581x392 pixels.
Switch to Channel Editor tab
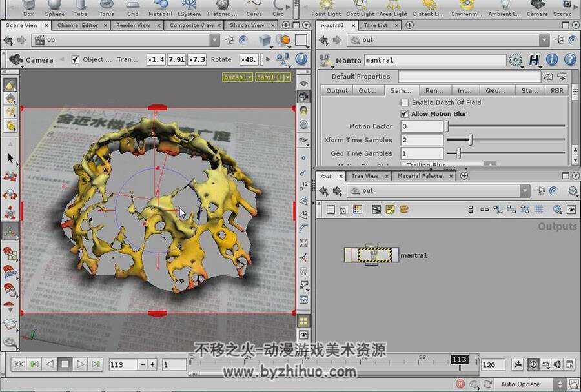[78, 25]
